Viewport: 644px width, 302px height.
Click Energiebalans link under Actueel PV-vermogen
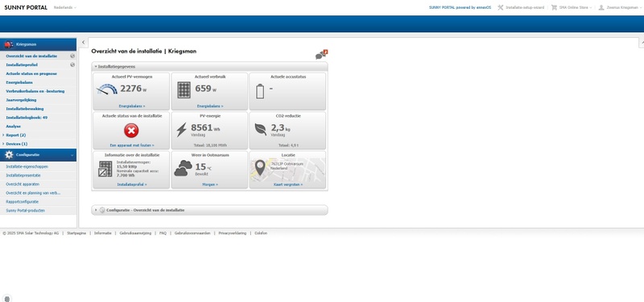tap(132, 106)
